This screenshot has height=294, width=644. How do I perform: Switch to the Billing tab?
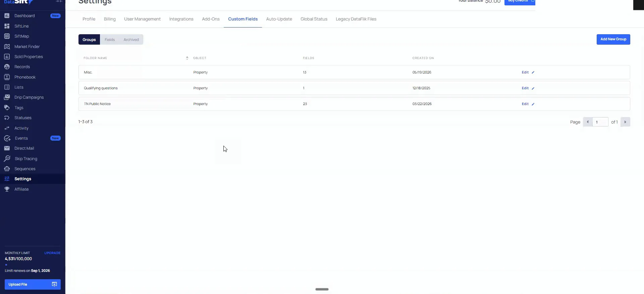[110, 19]
